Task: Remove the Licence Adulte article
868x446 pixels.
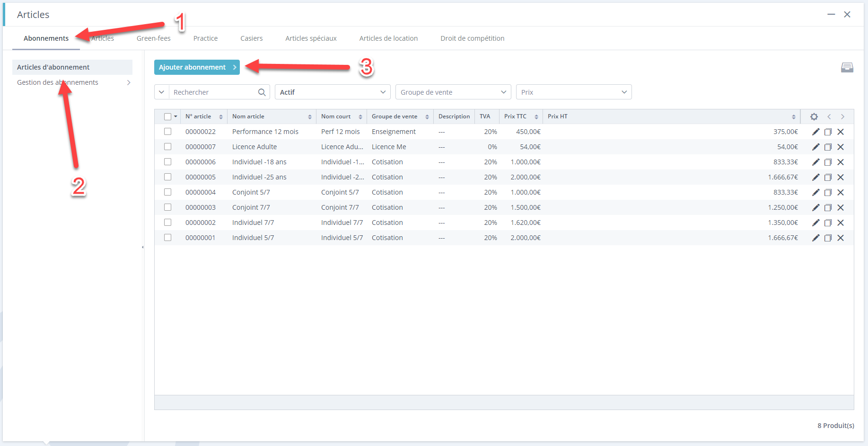Action: click(x=841, y=147)
